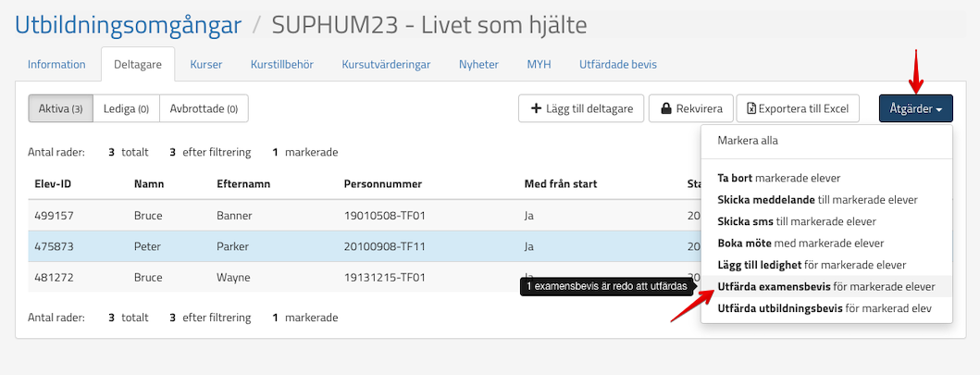
Task: Select Utfärda examensbevis för markerade elever
Action: tap(825, 287)
